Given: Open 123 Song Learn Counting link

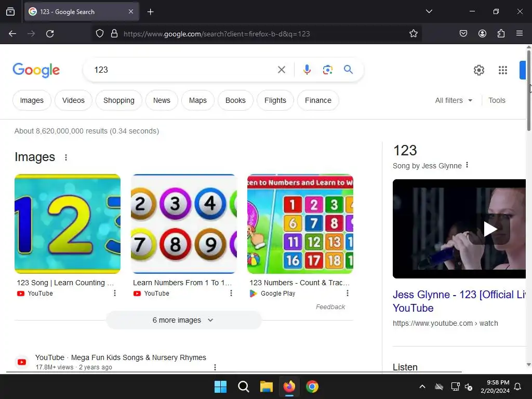Looking at the screenshot, I should click(x=65, y=283).
